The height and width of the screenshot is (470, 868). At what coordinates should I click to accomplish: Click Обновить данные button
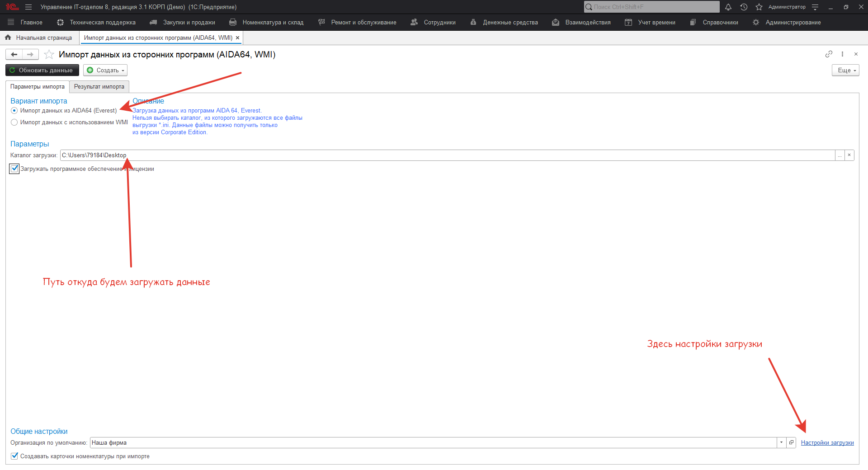point(42,70)
